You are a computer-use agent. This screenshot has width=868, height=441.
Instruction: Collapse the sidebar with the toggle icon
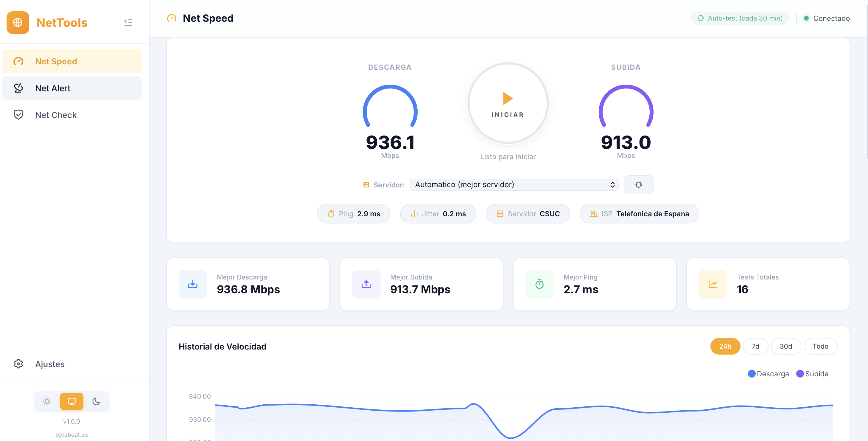tap(128, 23)
